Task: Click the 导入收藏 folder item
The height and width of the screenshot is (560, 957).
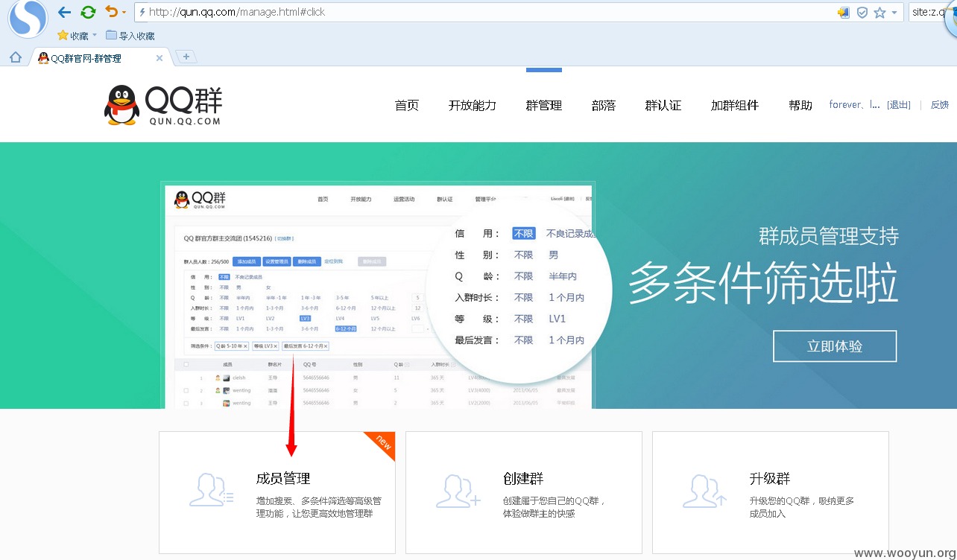Action: tap(130, 36)
